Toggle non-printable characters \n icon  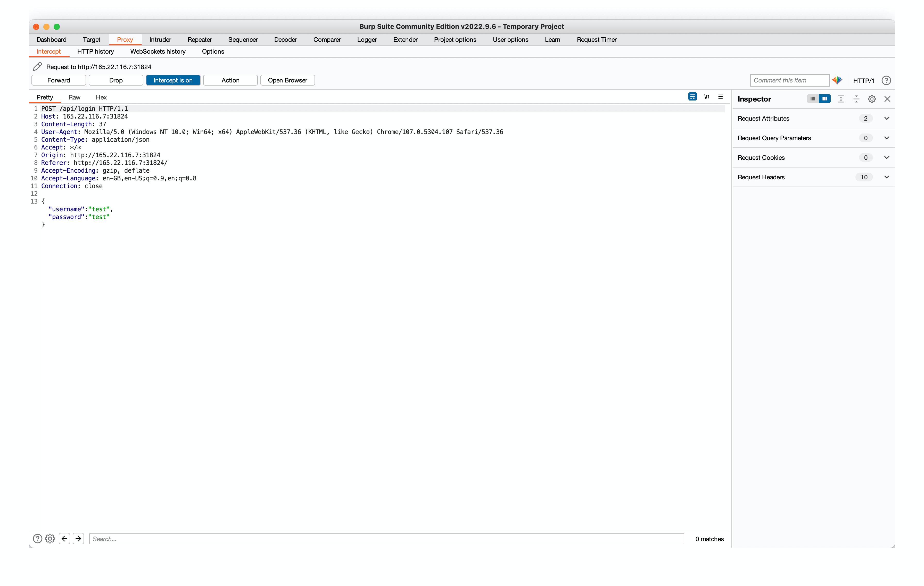[x=706, y=97]
